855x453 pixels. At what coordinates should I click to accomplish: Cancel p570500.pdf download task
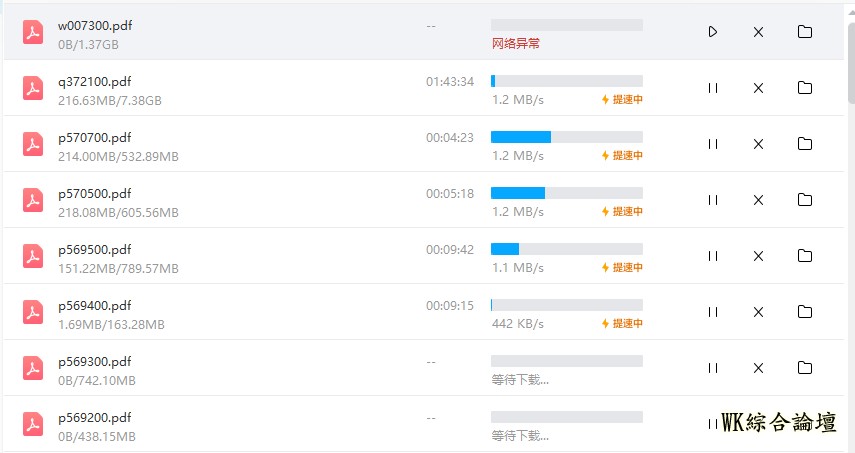click(758, 200)
